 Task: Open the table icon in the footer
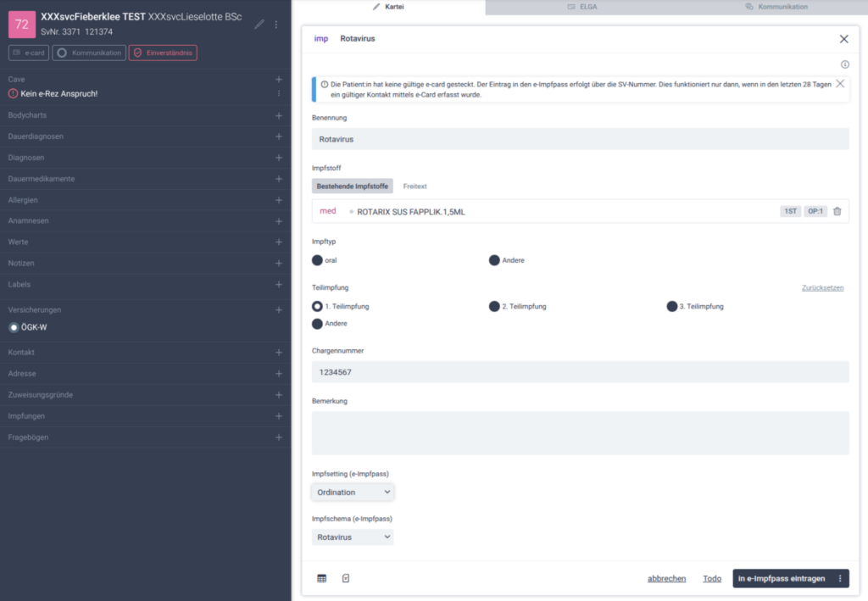(322, 578)
